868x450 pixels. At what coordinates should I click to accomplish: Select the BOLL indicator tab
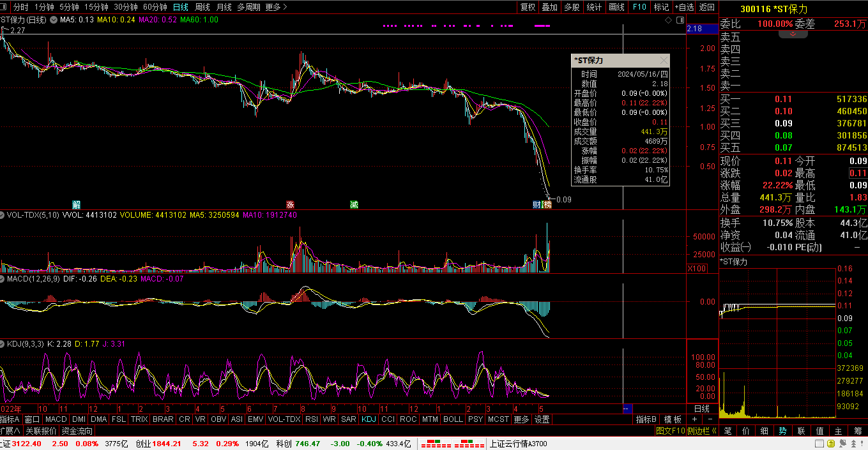(x=453, y=419)
